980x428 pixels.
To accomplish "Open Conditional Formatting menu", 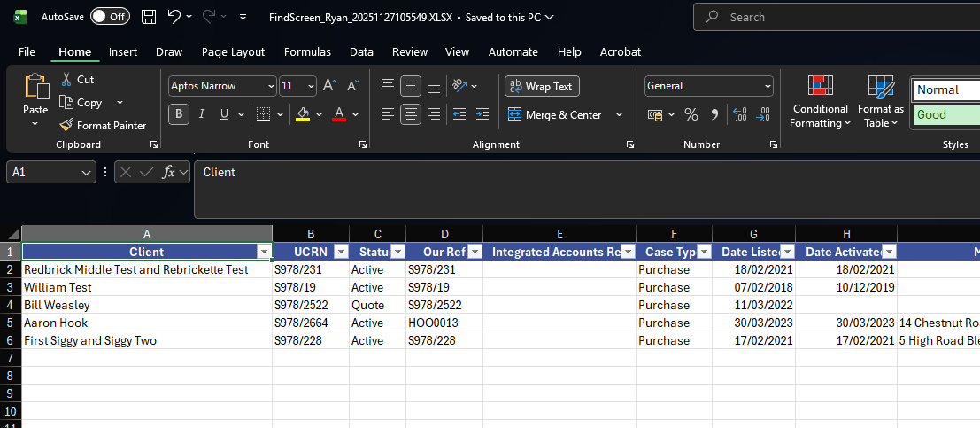I will [x=820, y=103].
